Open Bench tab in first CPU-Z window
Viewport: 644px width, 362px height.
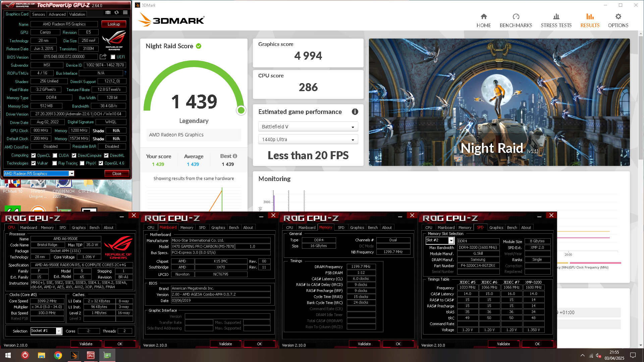(x=94, y=228)
